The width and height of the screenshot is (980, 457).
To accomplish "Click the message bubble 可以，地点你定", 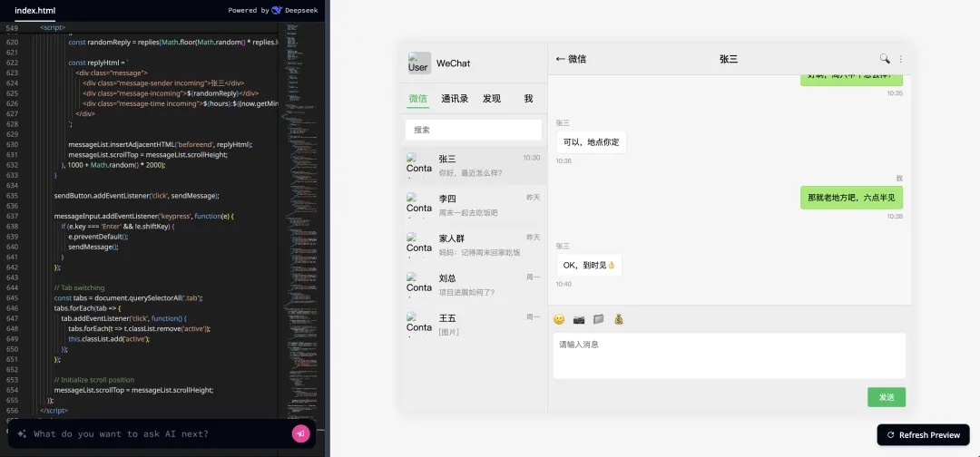I will coord(592,142).
